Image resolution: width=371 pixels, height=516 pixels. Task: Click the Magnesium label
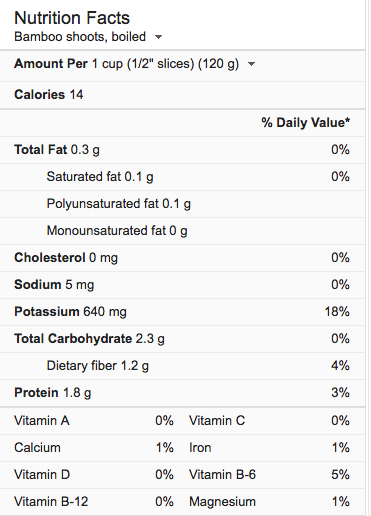(x=222, y=501)
